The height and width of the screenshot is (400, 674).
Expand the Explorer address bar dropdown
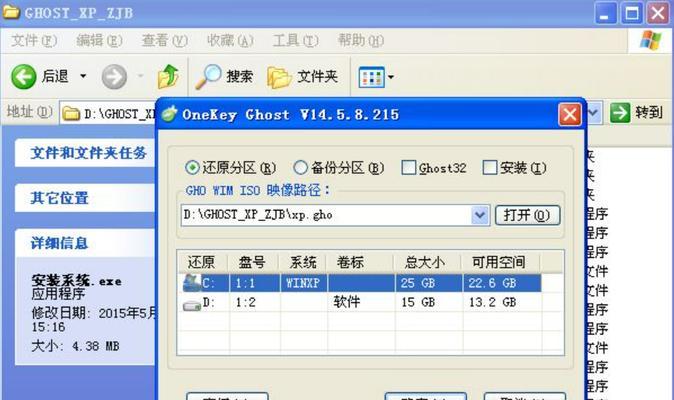coord(594,113)
